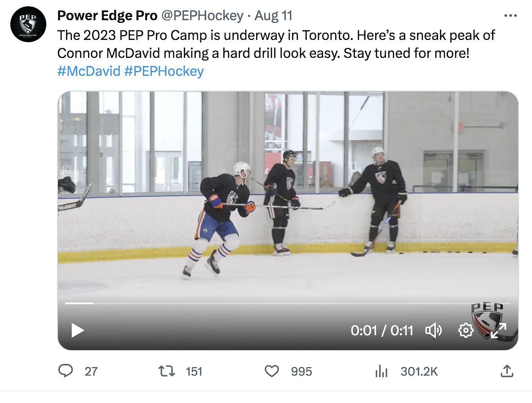Viewport: 532px width, 403px height.
Task: Open the tweet's more options menu
Action: (510, 16)
